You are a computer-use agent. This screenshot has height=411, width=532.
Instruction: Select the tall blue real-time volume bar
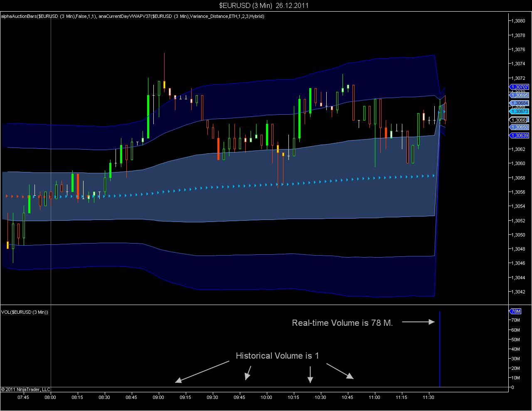[439, 349]
